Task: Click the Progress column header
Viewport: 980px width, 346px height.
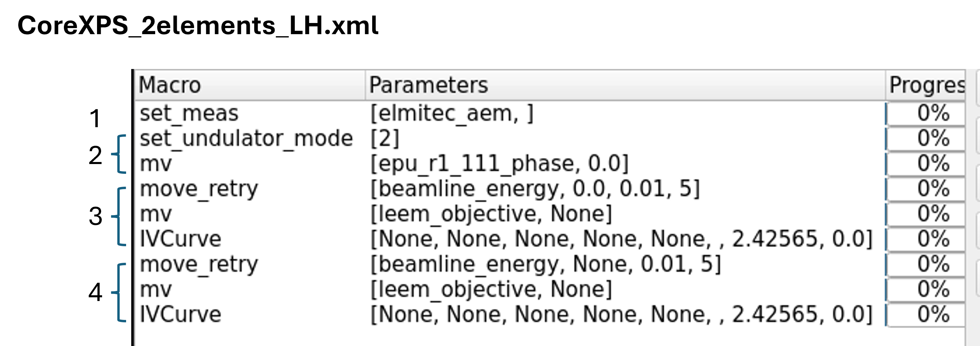Action: click(926, 85)
